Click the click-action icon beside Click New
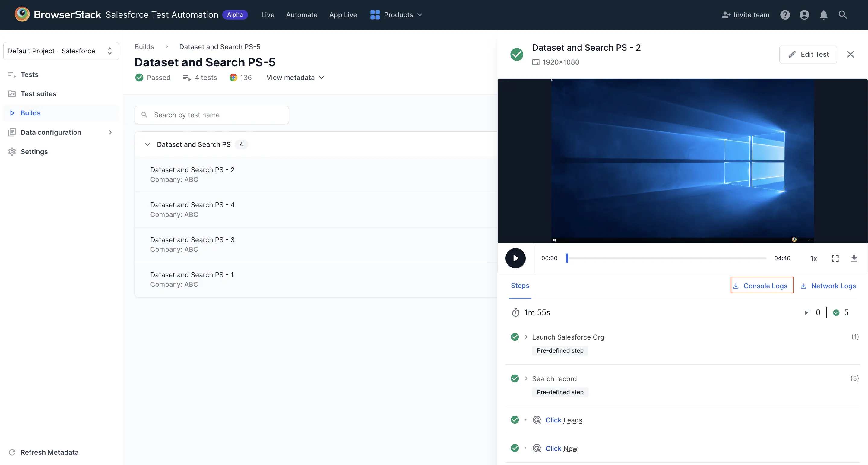The width and height of the screenshot is (868, 465). click(x=537, y=448)
